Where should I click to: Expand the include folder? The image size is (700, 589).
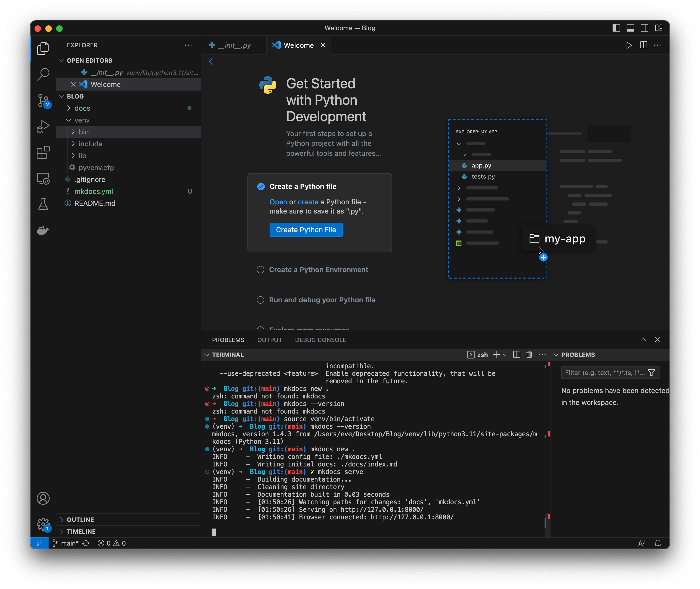pyautogui.click(x=128, y=144)
